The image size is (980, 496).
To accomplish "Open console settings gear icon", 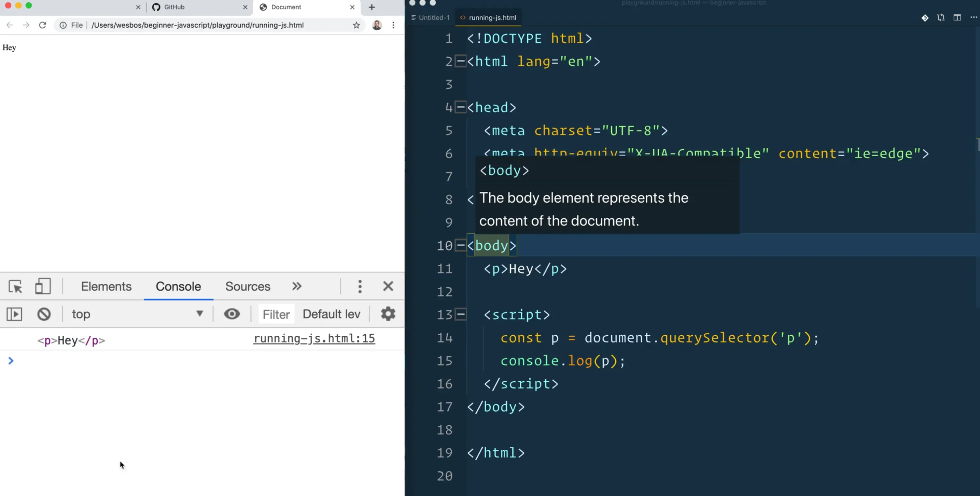I will [x=388, y=314].
